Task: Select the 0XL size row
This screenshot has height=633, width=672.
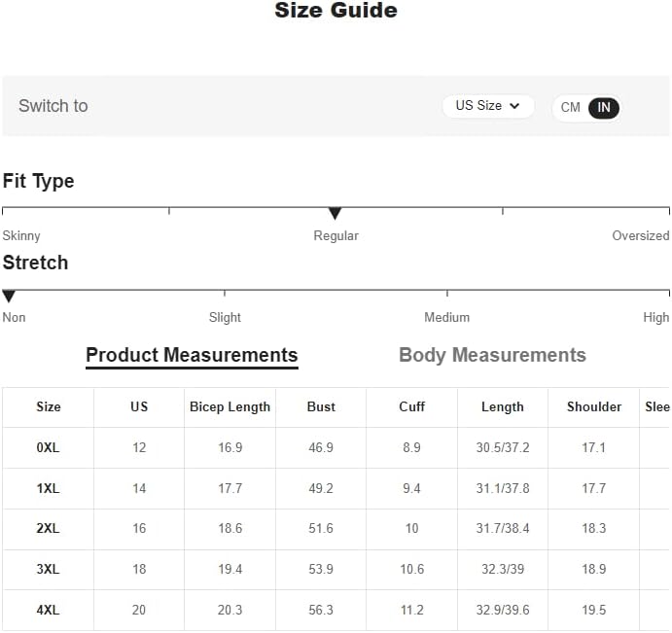Action: point(336,447)
